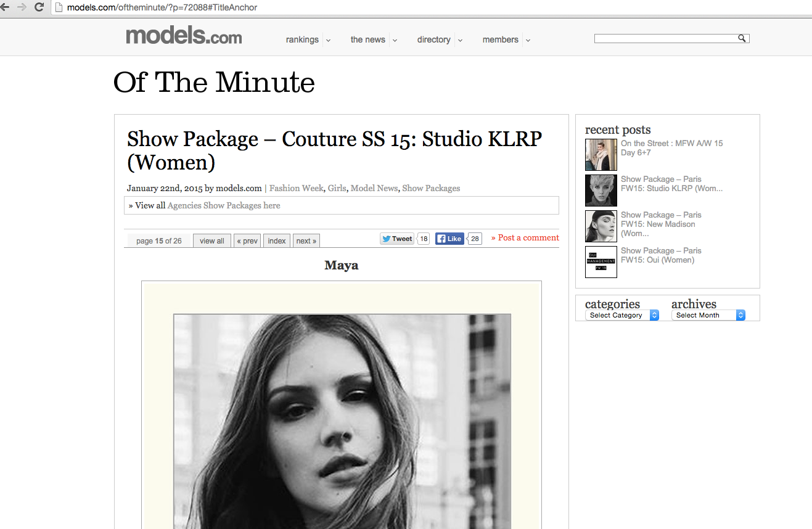Open the like count bubble 28
The height and width of the screenshot is (529, 812).
pyautogui.click(x=475, y=239)
